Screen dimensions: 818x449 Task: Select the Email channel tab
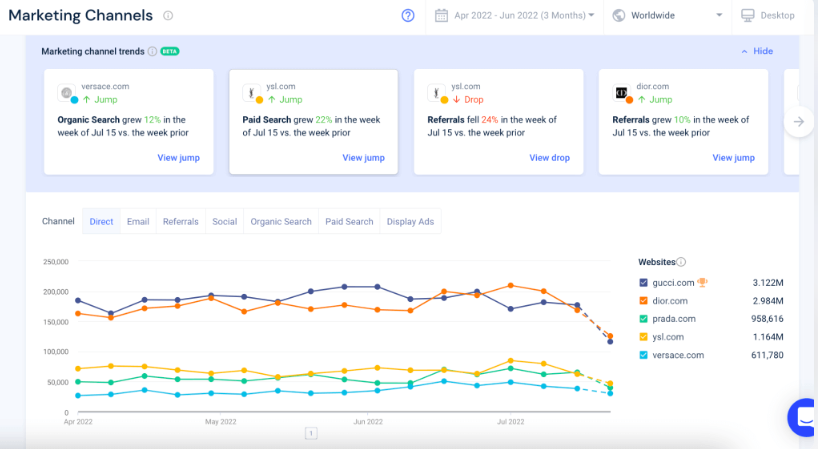click(x=138, y=221)
